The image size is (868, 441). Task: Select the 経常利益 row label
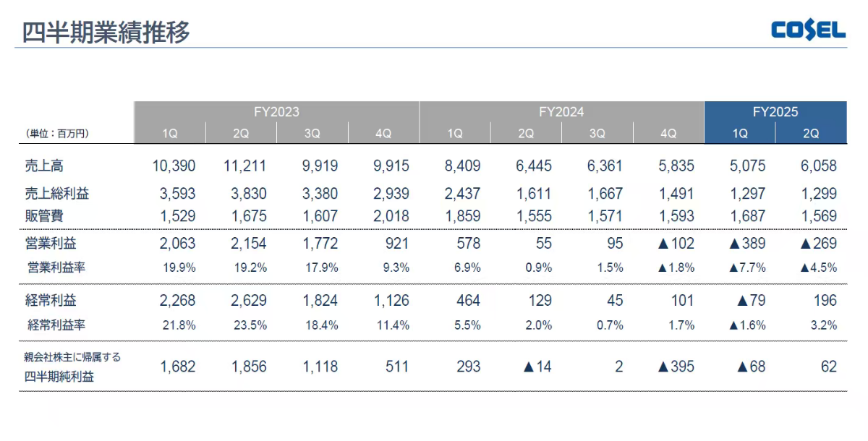coord(51,301)
